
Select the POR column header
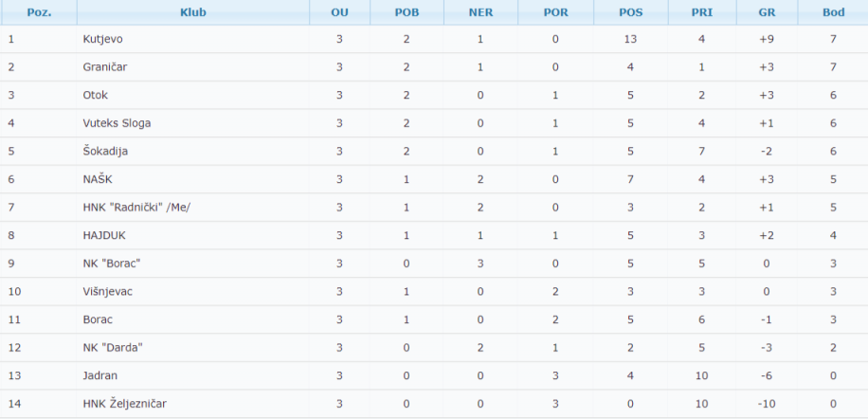(556, 12)
